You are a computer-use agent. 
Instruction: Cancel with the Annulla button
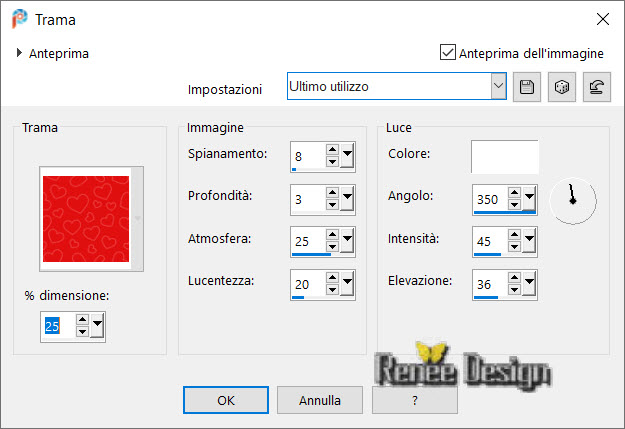pos(320,400)
